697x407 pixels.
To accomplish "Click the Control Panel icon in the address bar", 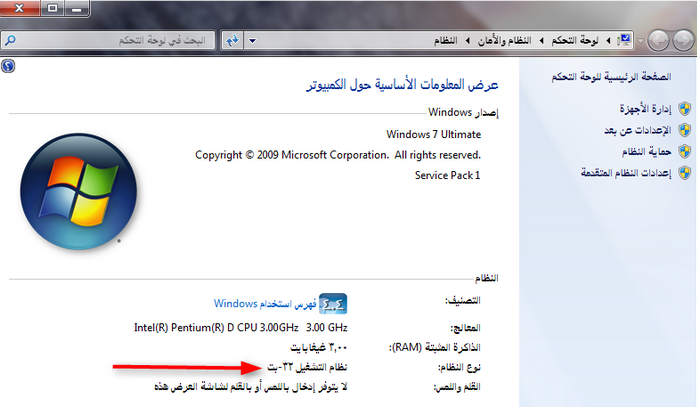I will tap(625, 41).
